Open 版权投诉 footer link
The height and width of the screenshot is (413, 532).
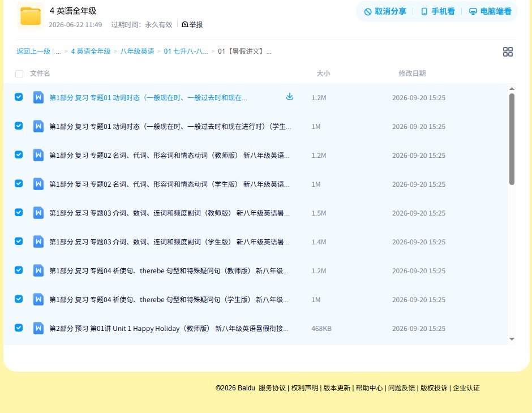434,388
